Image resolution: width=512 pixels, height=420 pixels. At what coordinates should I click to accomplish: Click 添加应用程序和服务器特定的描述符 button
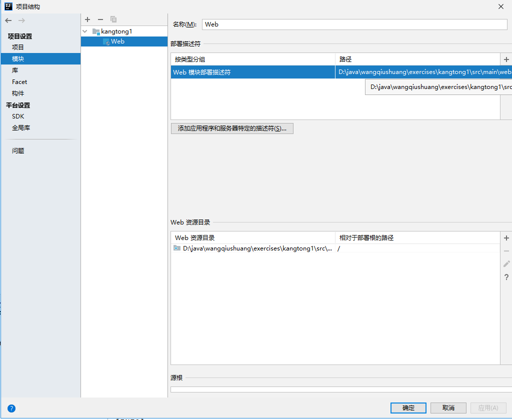[232, 128]
